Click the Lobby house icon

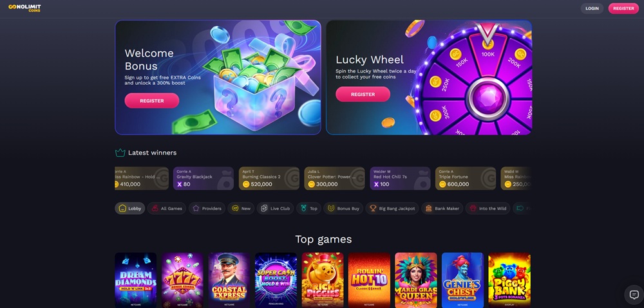point(122,208)
